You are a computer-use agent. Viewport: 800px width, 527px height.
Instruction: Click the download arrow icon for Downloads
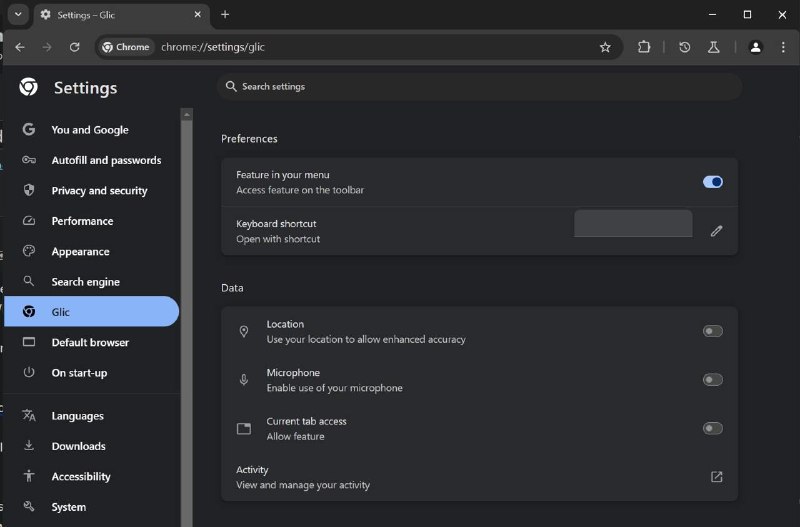[29, 445]
